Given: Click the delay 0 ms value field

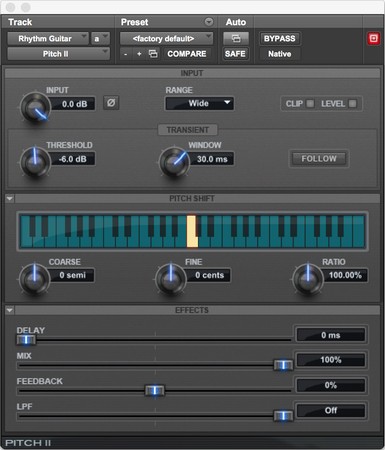Looking at the screenshot, I should [x=331, y=335].
